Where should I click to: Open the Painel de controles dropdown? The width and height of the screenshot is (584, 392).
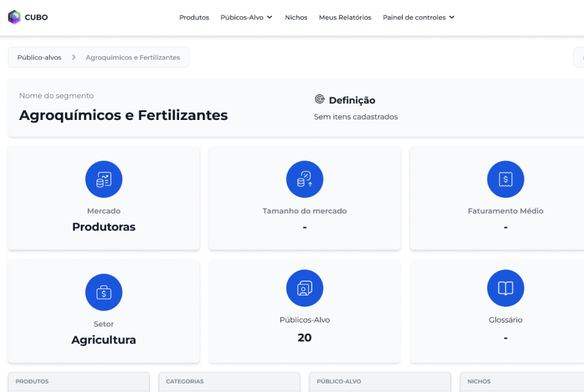419,18
